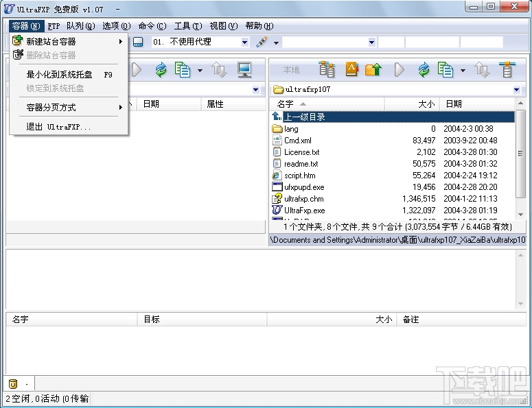Image resolution: width=532 pixels, height=408 pixels.
Task: Click left pane 属性 column header
Action: [233, 104]
